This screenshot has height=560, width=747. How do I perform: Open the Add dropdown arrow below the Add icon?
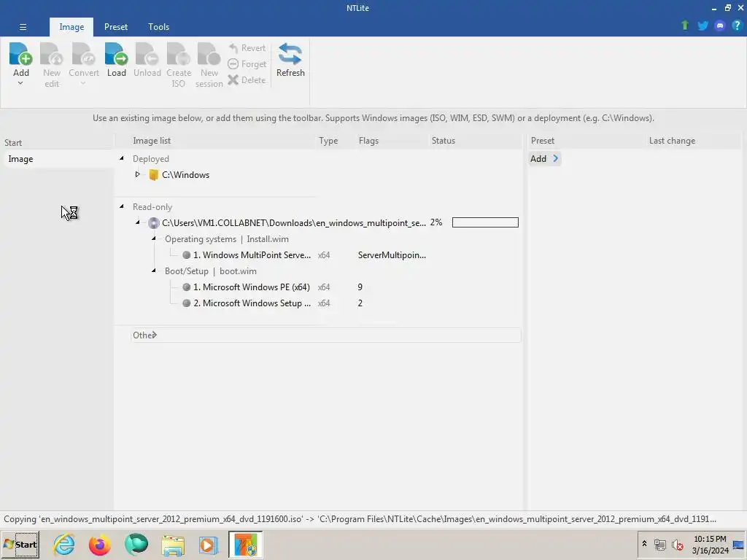[20, 83]
